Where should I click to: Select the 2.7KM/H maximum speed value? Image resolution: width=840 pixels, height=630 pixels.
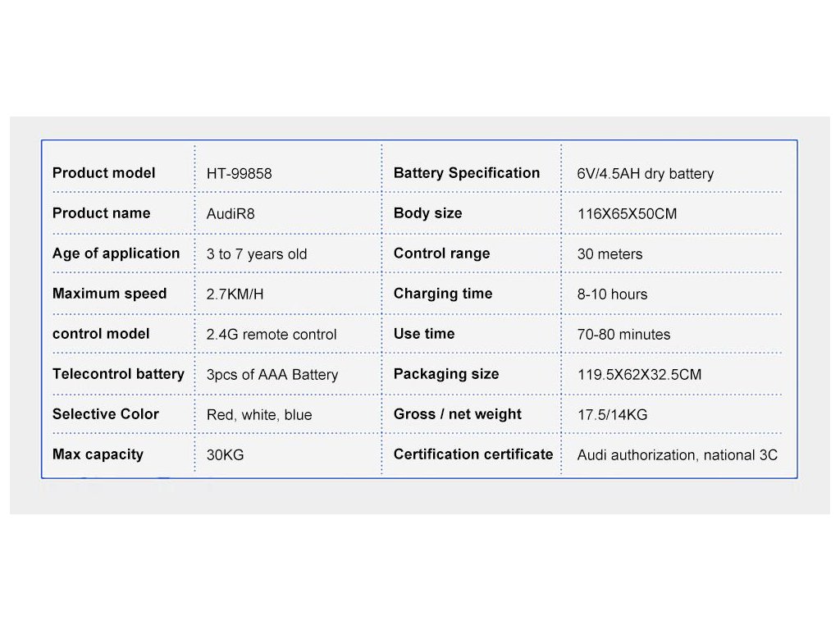[235, 294]
